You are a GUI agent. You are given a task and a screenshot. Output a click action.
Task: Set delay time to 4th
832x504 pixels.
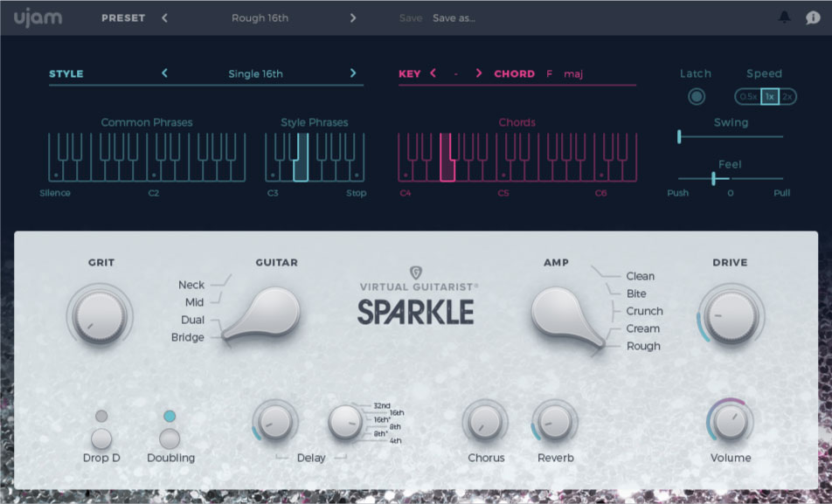[x=395, y=441]
